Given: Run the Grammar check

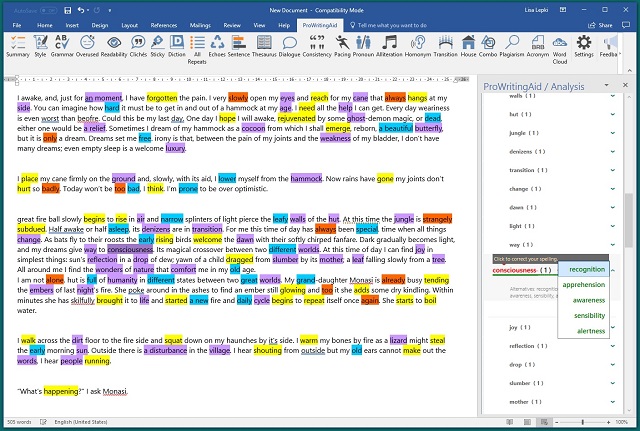Looking at the screenshot, I should pyautogui.click(x=62, y=46).
